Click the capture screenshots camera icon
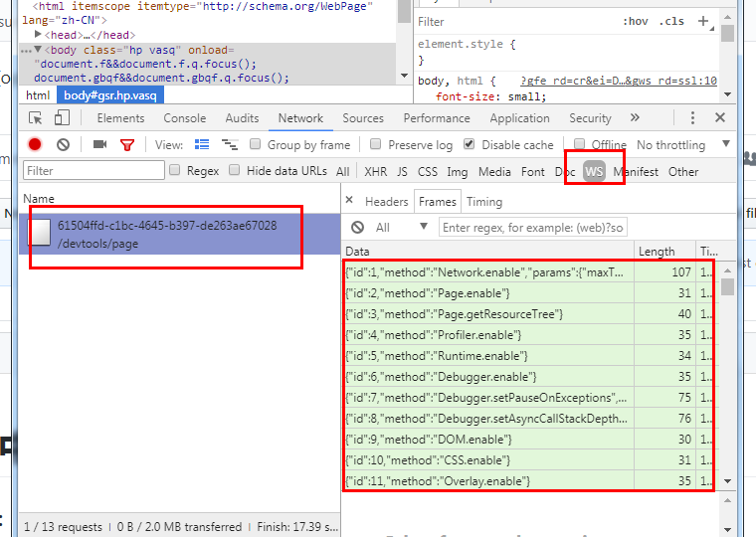Viewport: 756px width, 537px height. click(x=99, y=145)
